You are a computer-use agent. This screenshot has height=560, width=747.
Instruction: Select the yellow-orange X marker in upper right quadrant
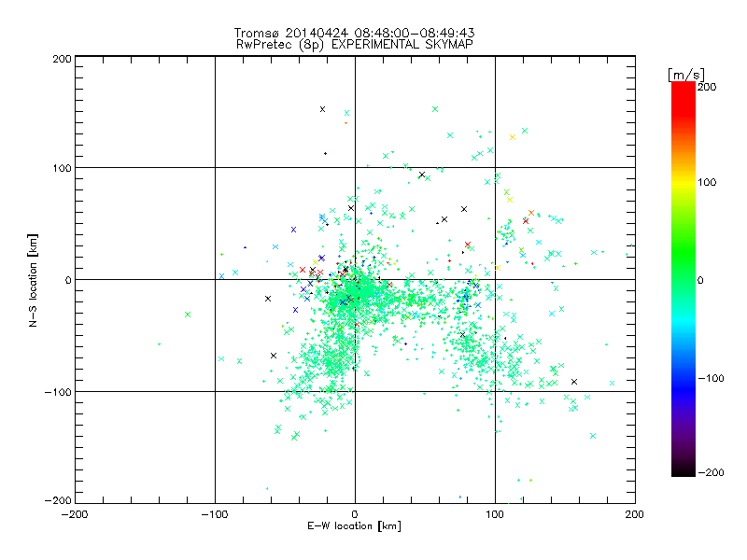click(x=513, y=137)
